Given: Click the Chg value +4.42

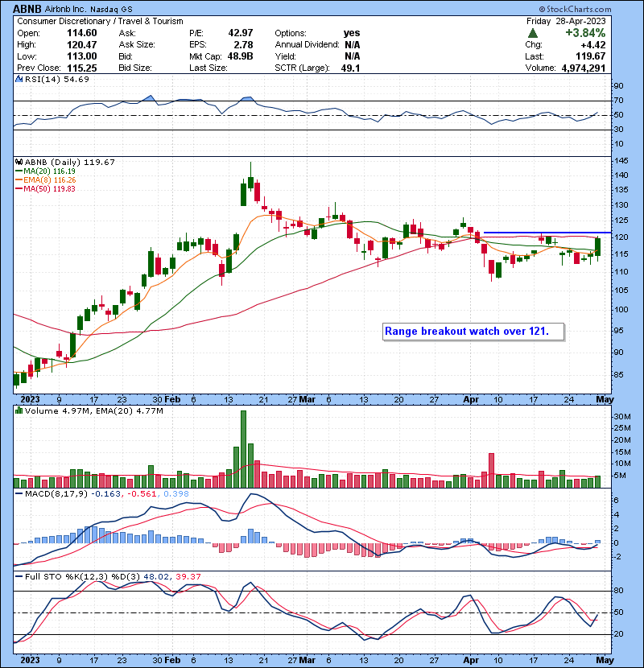Looking at the screenshot, I should pos(592,45).
